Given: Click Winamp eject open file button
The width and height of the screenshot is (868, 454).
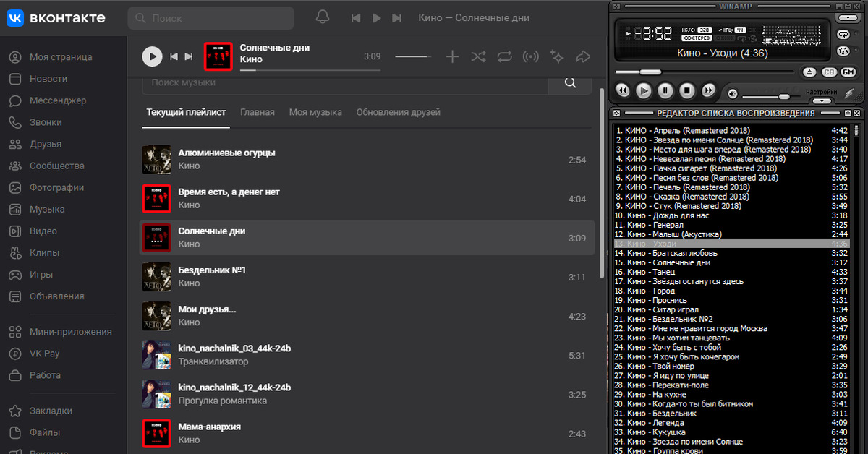Looking at the screenshot, I should tap(810, 72).
